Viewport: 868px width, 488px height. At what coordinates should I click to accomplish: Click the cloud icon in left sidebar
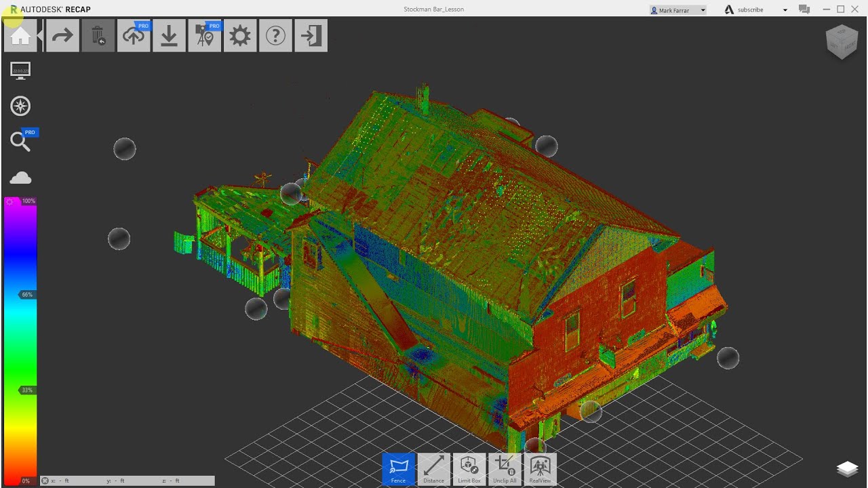pyautogui.click(x=20, y=178)
